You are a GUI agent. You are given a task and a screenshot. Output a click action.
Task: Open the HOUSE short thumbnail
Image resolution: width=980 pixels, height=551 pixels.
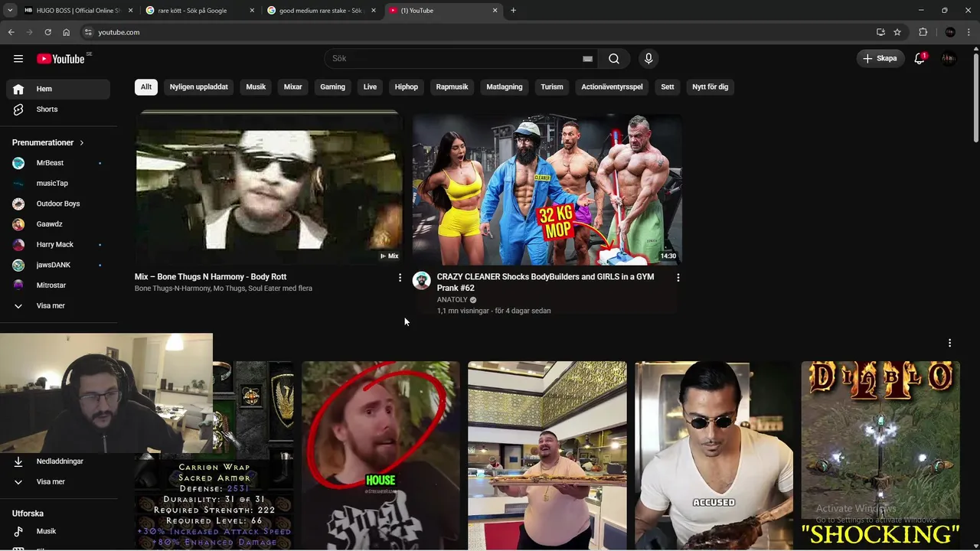click(x=381, y=456)
